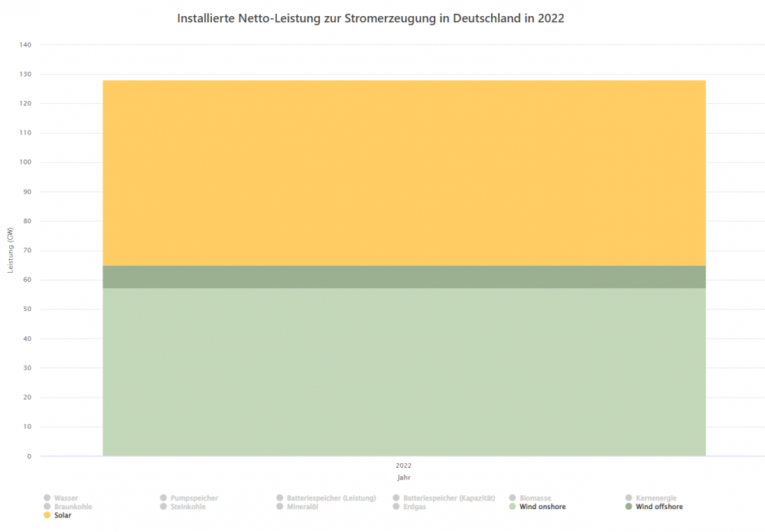This screenshot has width=765, height=532.
Task: Click the Leistung (GW) axis title
Action: point(10,250)
